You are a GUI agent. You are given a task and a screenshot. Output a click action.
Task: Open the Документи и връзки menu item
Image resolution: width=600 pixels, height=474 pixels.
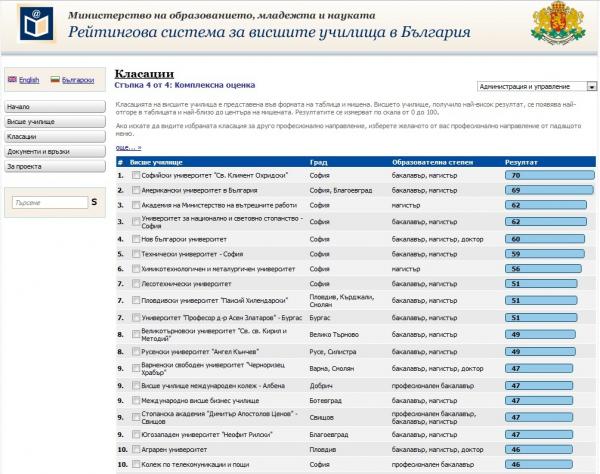[x=55, y=151]
